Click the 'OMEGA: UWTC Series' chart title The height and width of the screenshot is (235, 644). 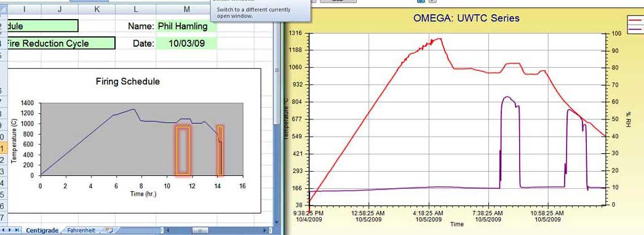click(x=466, y=18)
